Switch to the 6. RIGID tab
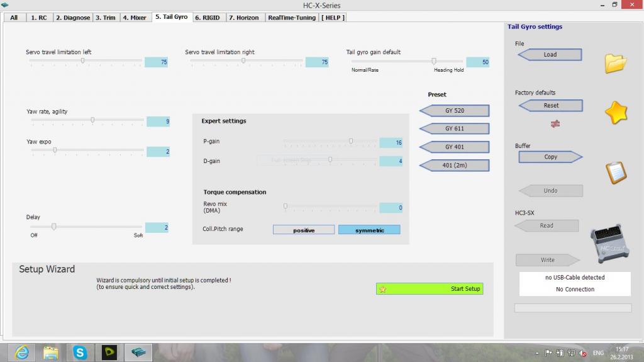Image resolution: width=644 pixels, height=362 pixels. (x=208, y=18)
